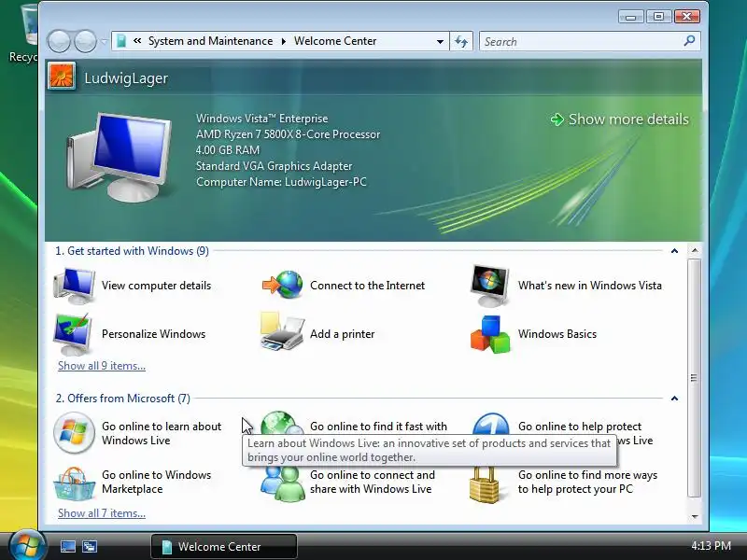
Task: Click What's new in Windows Vista label
Action: click(x=590, y=286)
